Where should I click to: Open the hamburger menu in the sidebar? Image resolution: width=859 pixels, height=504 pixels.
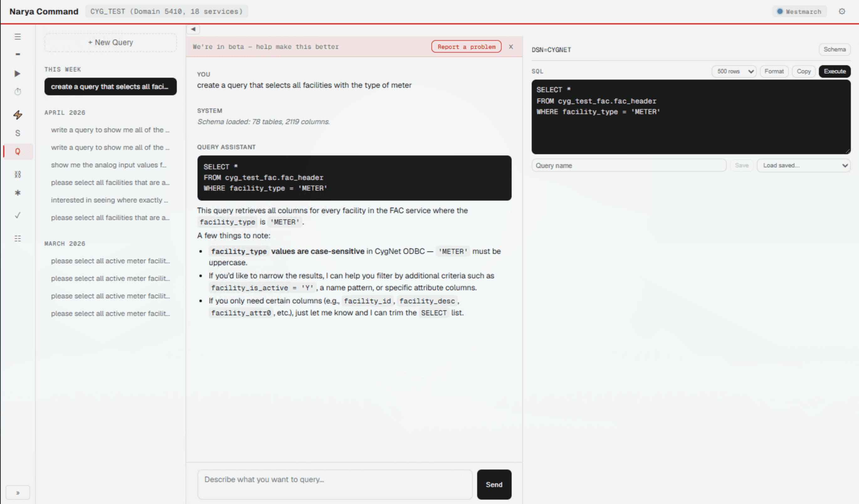[18, 36]
